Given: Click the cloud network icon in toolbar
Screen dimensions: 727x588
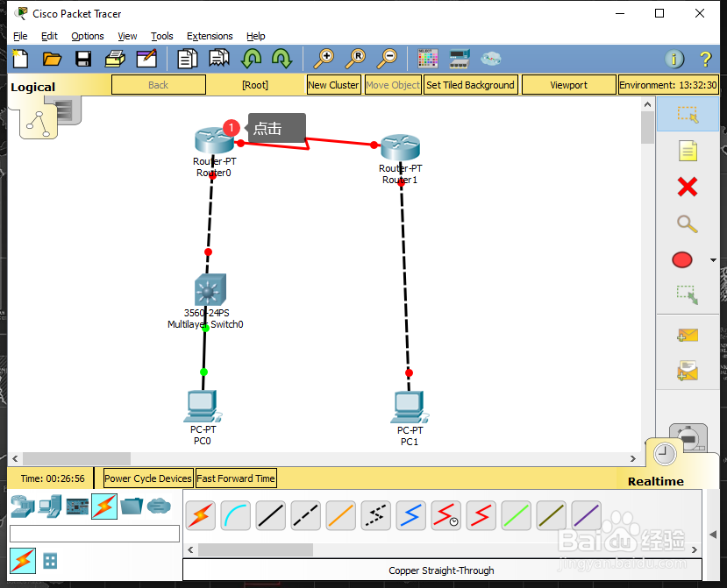Looking at the screenshot, I should coord(490,59).
